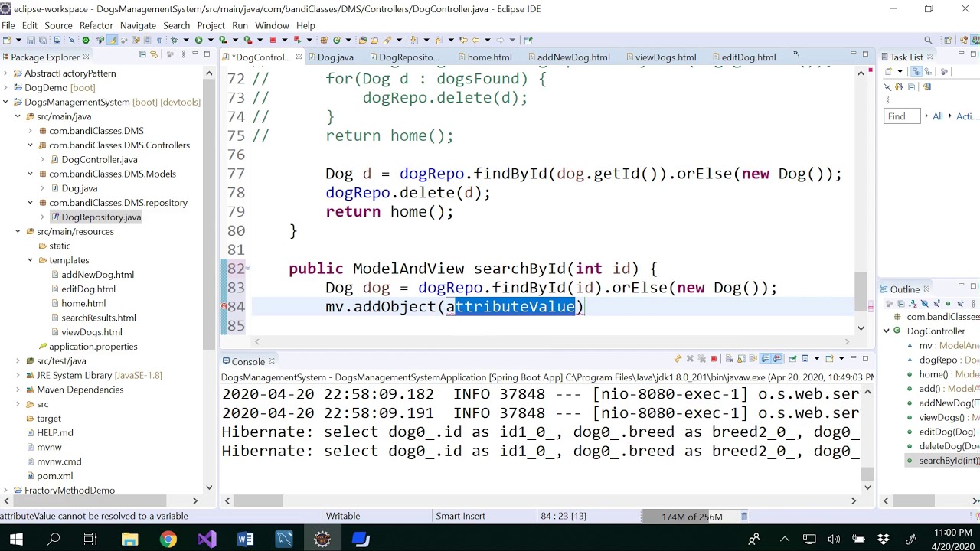Open DogRepository.java in Package Explorer
The height and width of the screenshot is (551, 980).
point(101,217)
